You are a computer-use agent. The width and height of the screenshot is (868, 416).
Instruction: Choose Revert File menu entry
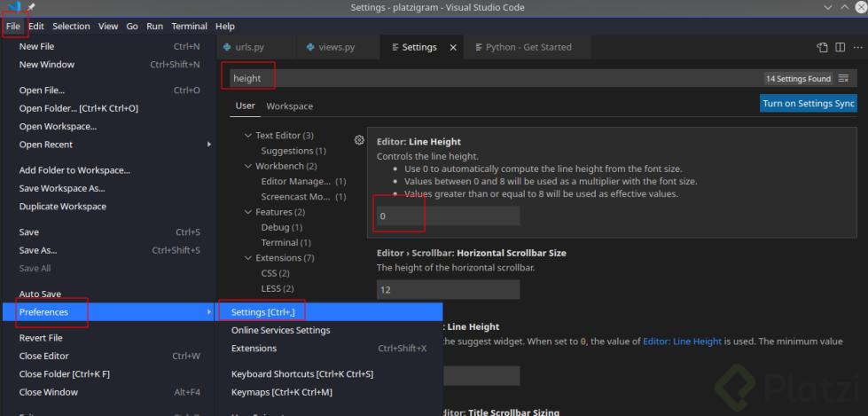click(109, 338)
